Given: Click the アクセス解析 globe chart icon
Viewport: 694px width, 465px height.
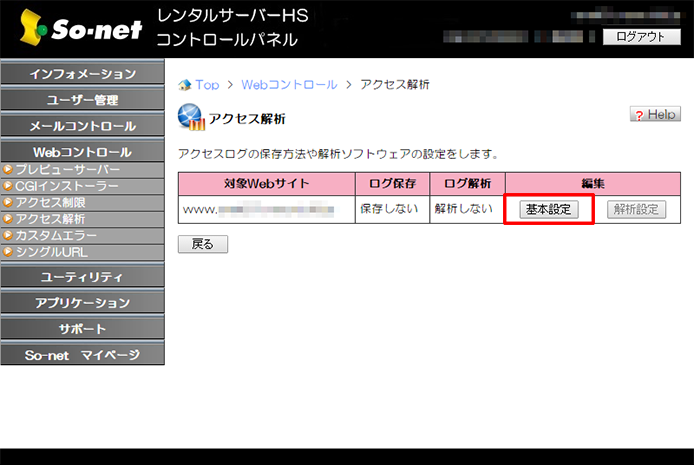Looking at the screenshot, I should pyautogui.click(x=190, y=118).
